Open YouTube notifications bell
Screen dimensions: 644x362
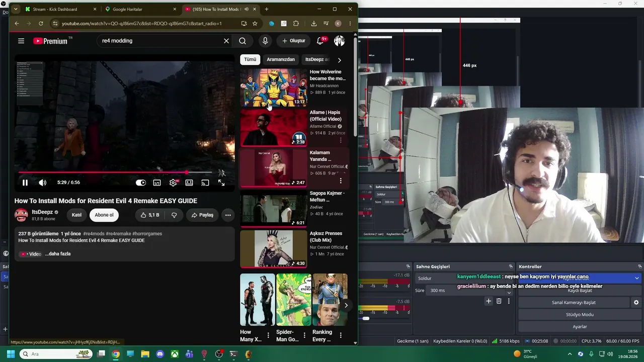coord(320,41)
